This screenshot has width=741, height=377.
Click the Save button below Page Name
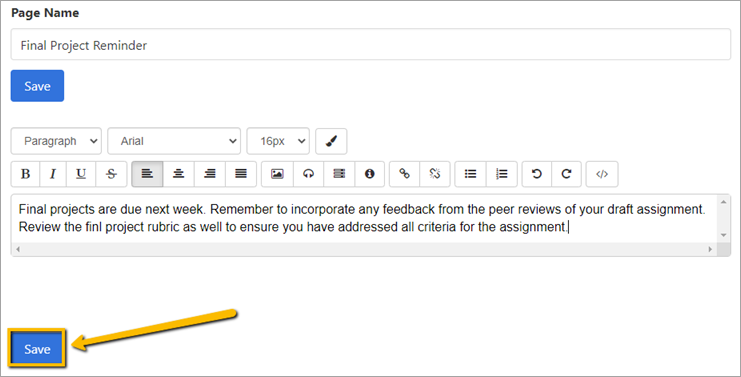[x=37, y=86]
